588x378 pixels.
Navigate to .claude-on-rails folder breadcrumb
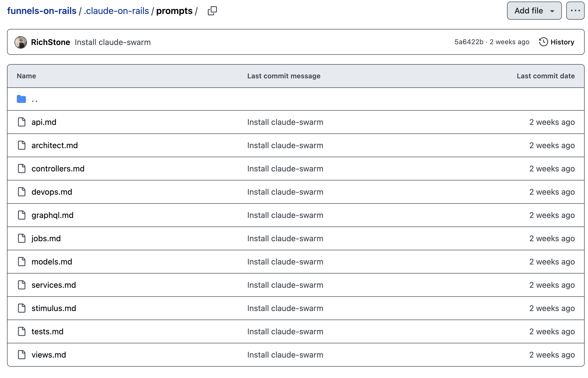pyautogui.click(x=116, y=11)
